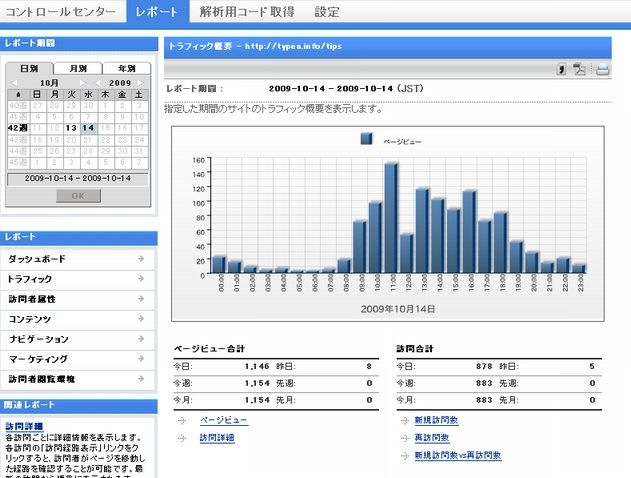Click the 再訪問数 link

tap(431, 437)
